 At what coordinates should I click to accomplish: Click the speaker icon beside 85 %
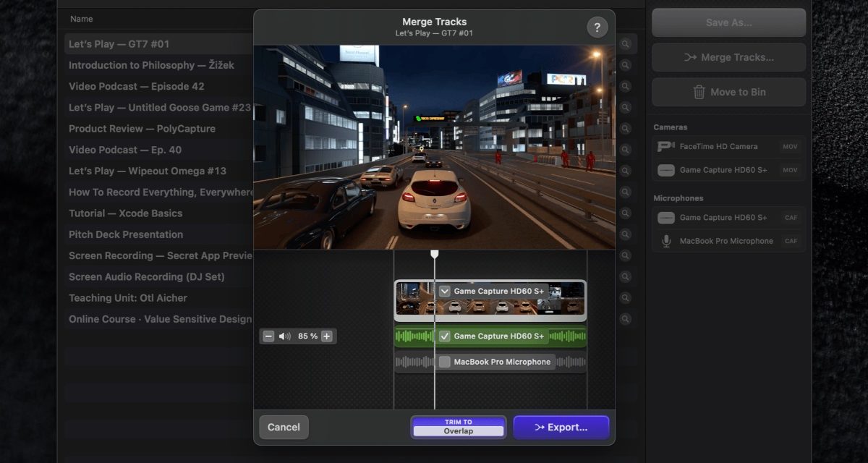pos(285,336)
